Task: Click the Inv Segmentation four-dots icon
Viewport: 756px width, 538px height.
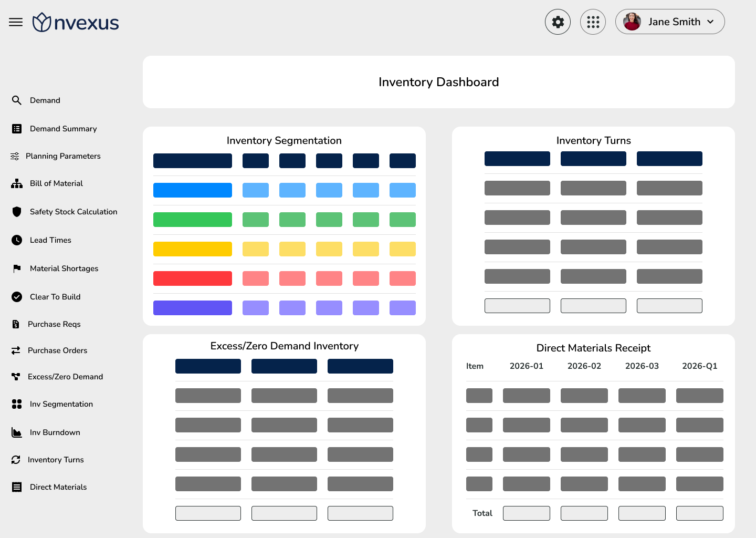Action: coord(17,404)
